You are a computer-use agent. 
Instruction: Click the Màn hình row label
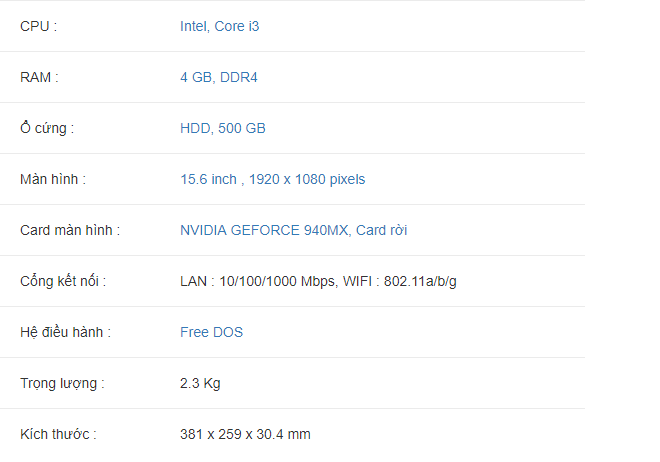(x=53, y=179)
